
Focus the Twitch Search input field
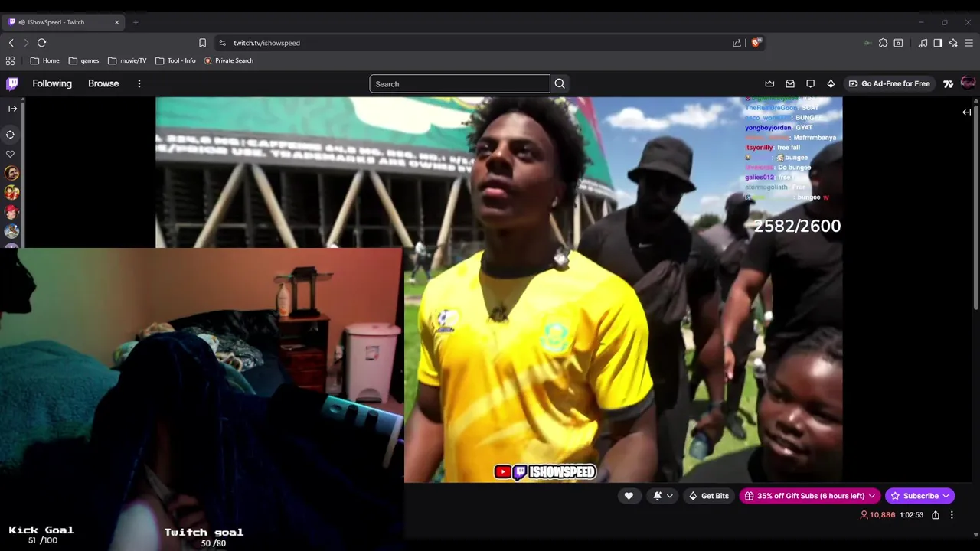click(x=459, y=83)
